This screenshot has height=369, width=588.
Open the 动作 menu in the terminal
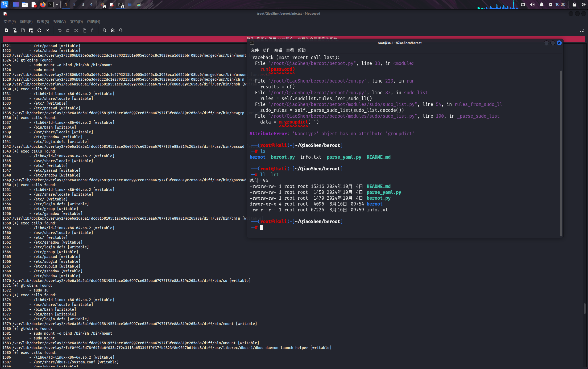pos(266,50)
